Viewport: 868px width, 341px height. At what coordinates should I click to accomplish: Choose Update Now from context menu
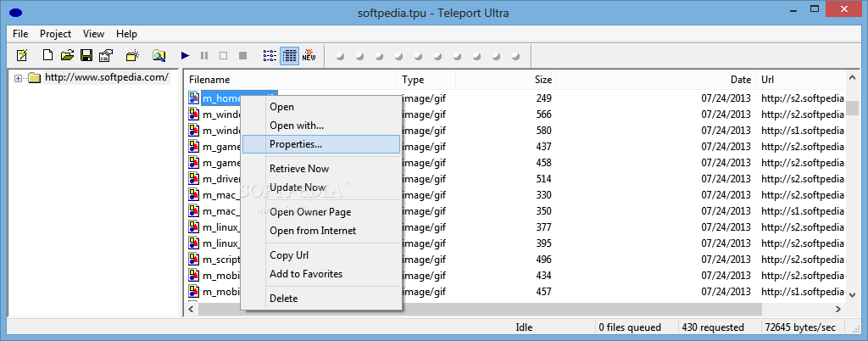pyautogui.click(x=321, y=187)
